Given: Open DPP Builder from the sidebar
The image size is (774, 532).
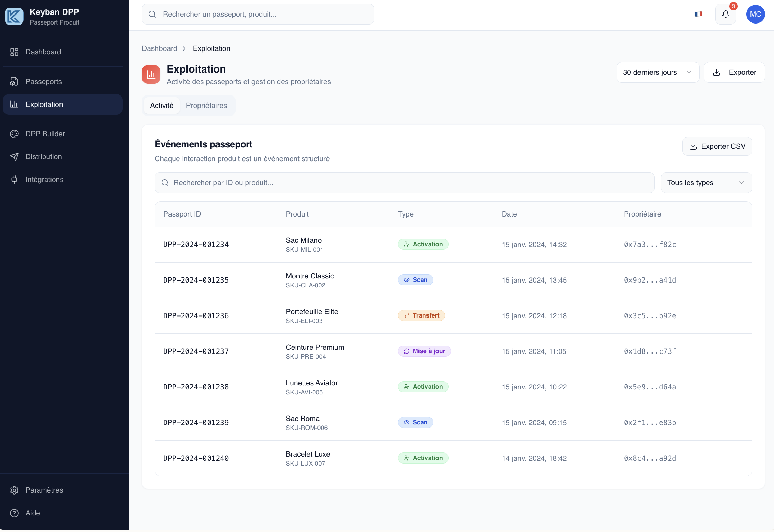Looking at the screenshot, I should click(63, 134).
